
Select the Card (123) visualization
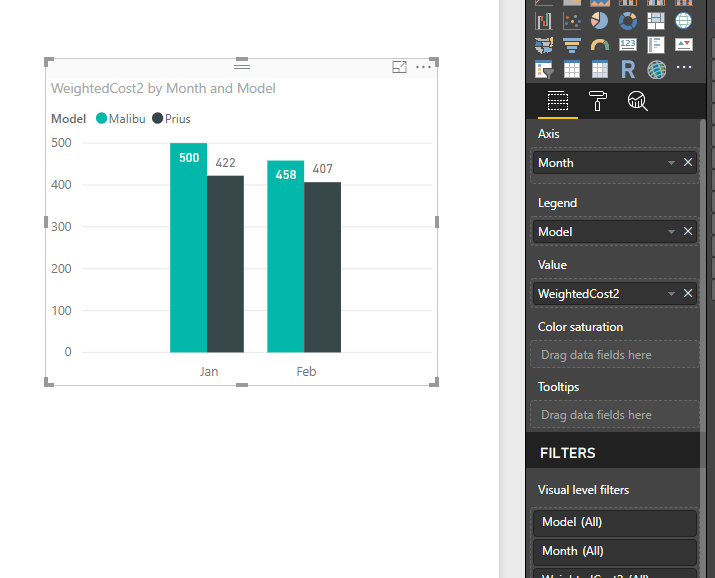pos(628,45)
